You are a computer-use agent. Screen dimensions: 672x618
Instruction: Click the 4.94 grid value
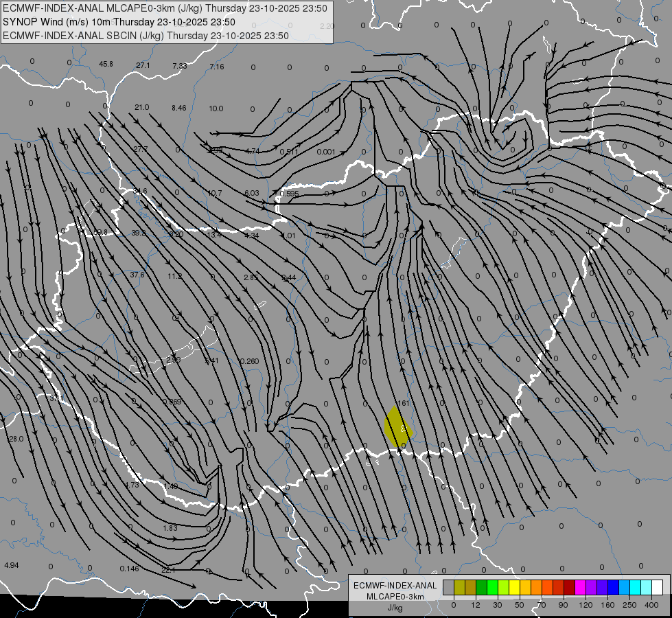(x=12, y=565)
